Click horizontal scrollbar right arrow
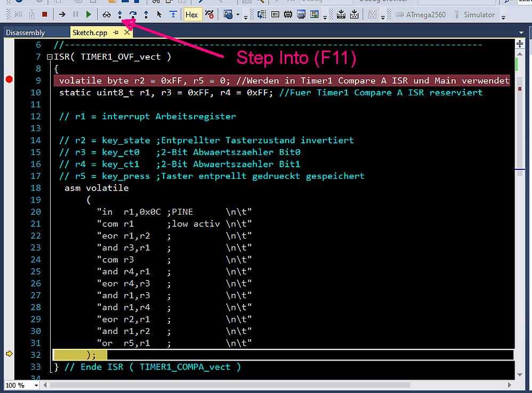532x393 pixels. click(x=509, y=385)
